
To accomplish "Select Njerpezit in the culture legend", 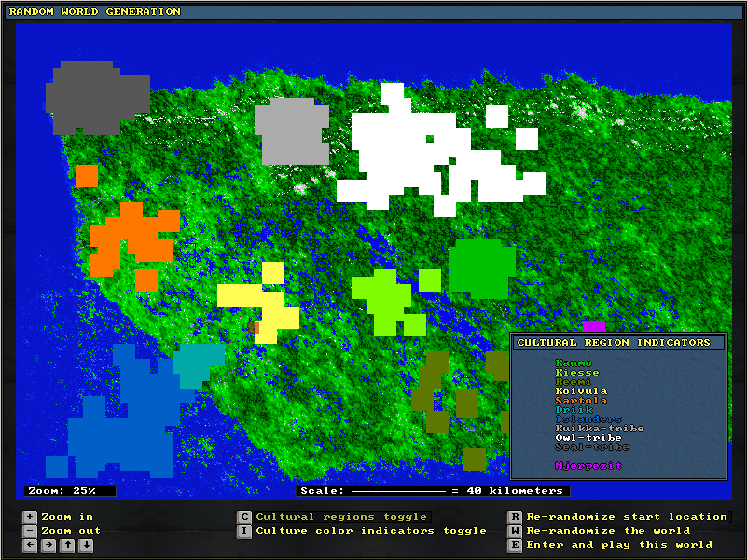I will pos(588,465).
